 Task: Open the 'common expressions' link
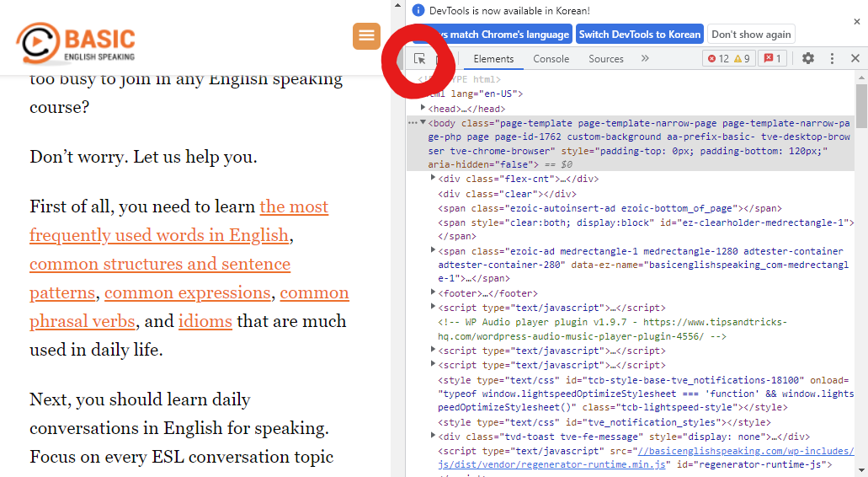coord(187,292)
